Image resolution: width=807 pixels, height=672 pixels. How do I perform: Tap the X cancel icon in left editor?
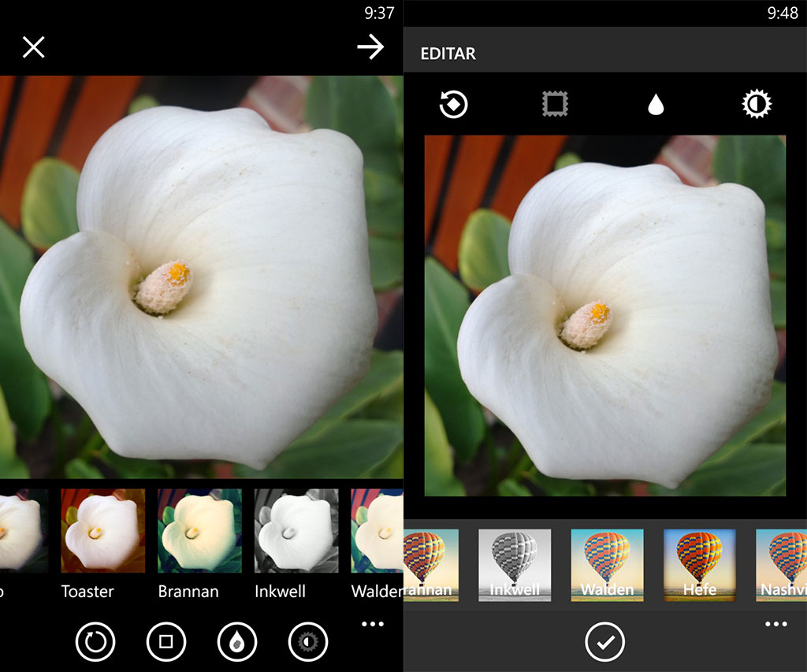[x=34, y=47]
